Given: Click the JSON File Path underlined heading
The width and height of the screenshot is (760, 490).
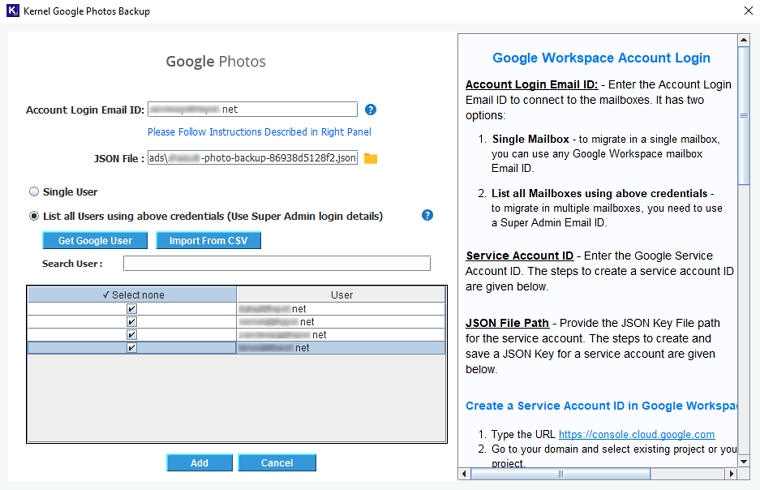Looking at the screenshot, I should 507,323.
